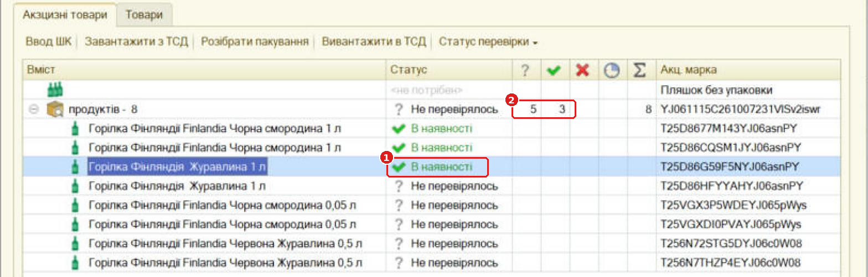Select the продуктів - 8 row text

pyautogui.click(x=103, y=109)
